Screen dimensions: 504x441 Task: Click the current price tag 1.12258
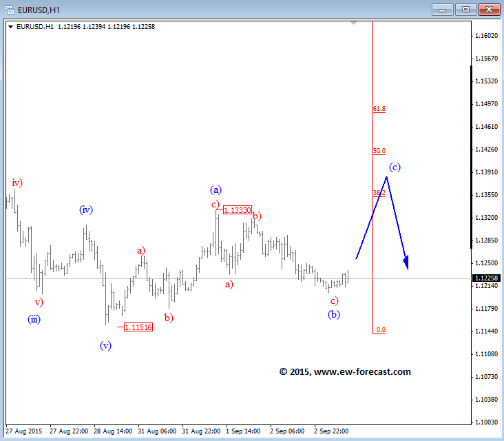coord(485,278)
